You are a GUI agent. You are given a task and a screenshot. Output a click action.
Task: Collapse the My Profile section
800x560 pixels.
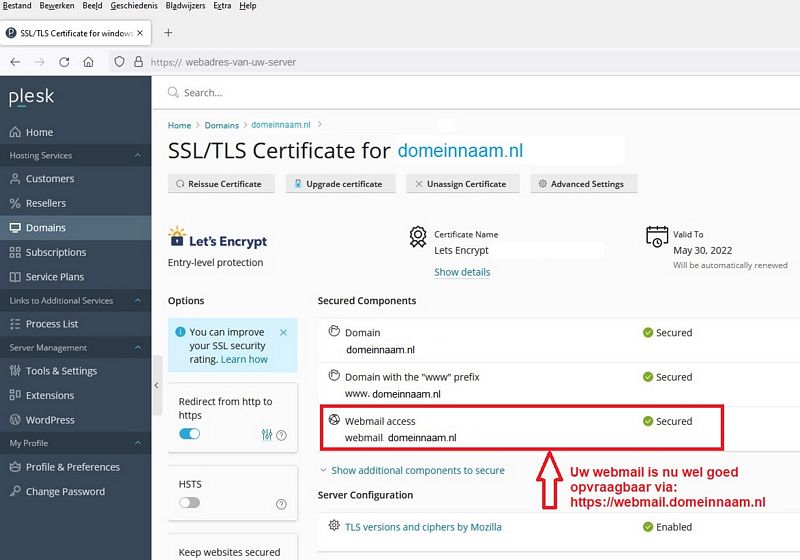pos(138,443)
